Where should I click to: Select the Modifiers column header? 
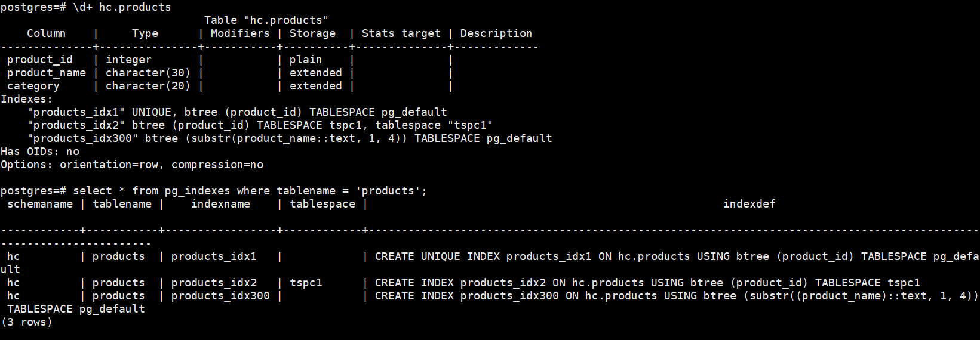(x=239, y=33)
